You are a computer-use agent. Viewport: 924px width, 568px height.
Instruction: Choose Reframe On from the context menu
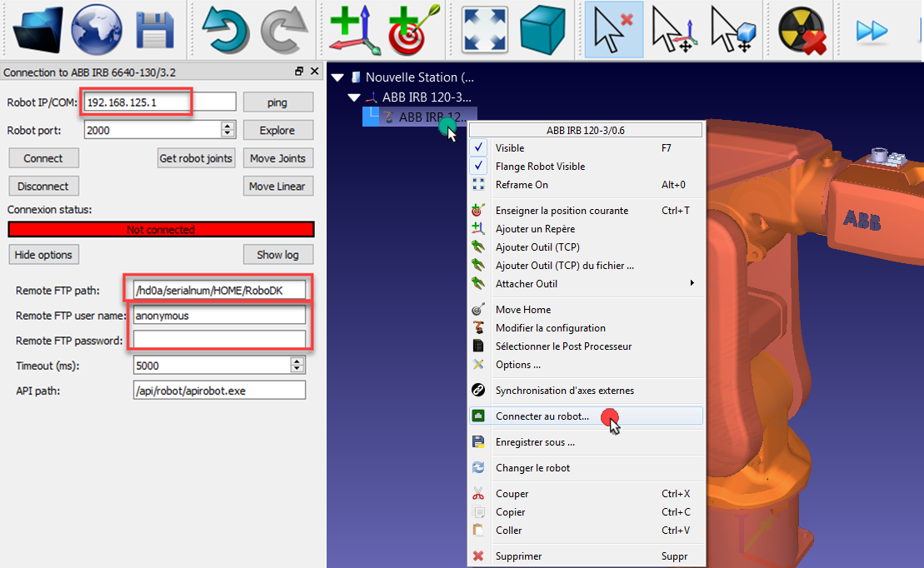[x=587, y=184]
